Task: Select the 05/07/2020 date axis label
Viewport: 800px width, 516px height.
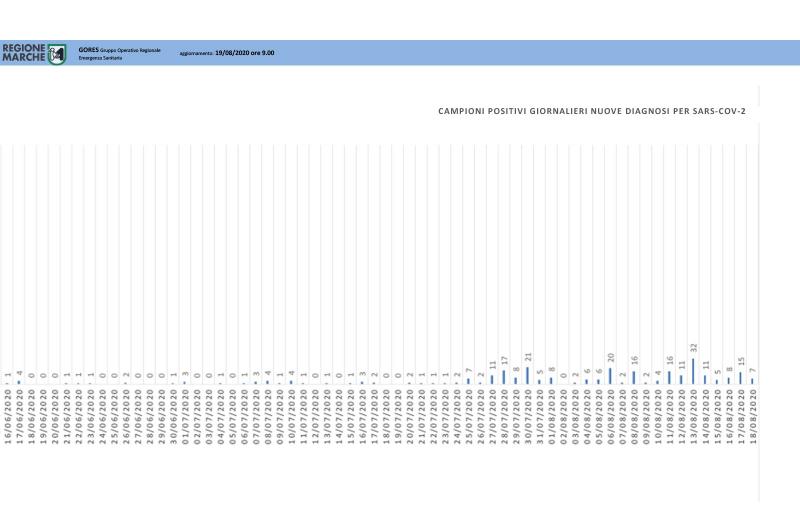Action: [x=233, y=415]
